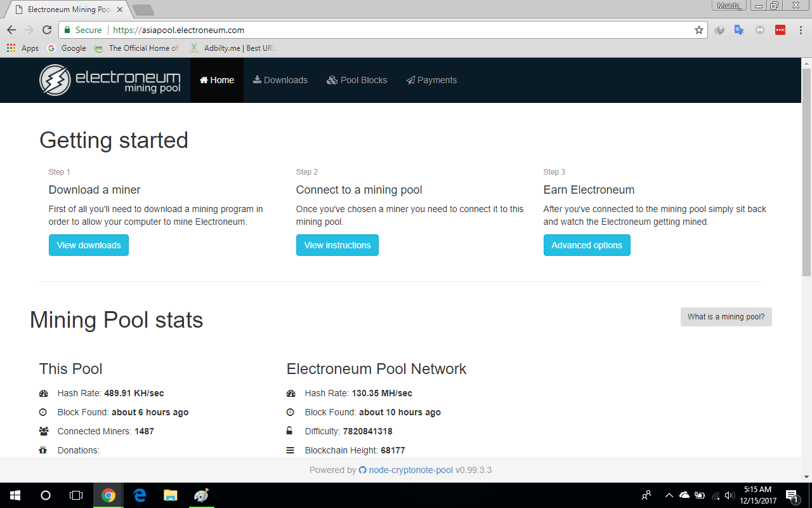This screenshot has width=812, height=508.
Task: Click the This Pool hash rate 489.91 KH/sec
Action: 134,393
